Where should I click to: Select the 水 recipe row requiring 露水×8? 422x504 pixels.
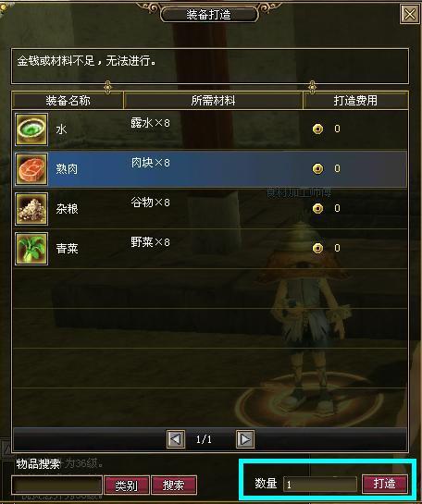211,129
